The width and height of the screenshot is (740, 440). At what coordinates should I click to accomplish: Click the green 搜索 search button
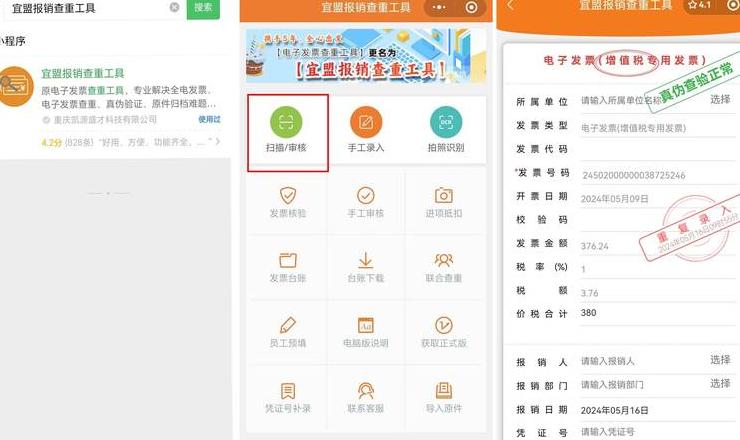click(x=203, y=8)
